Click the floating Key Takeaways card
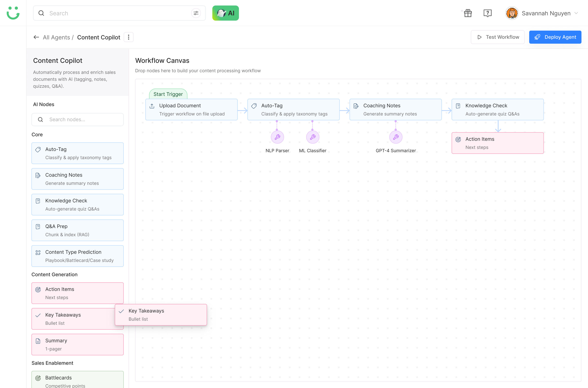This screenshot has width=588, height=388. coord(161,315)
